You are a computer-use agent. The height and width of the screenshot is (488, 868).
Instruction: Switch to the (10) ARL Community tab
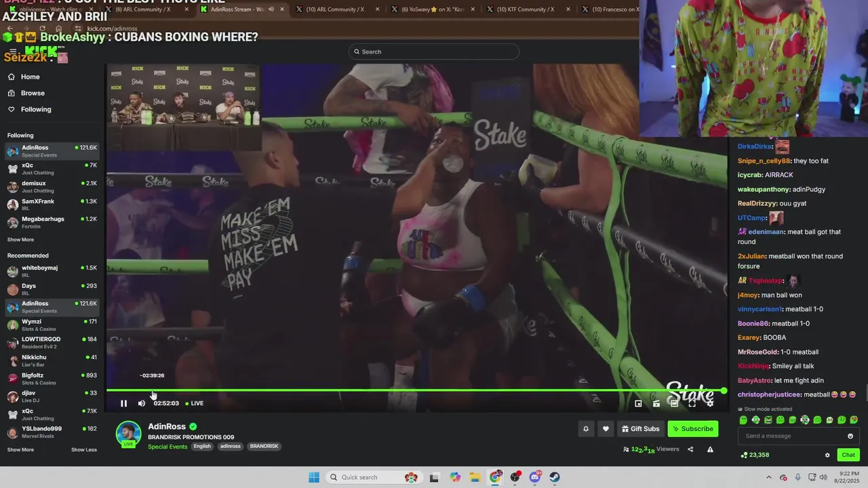tap(336, 9)
